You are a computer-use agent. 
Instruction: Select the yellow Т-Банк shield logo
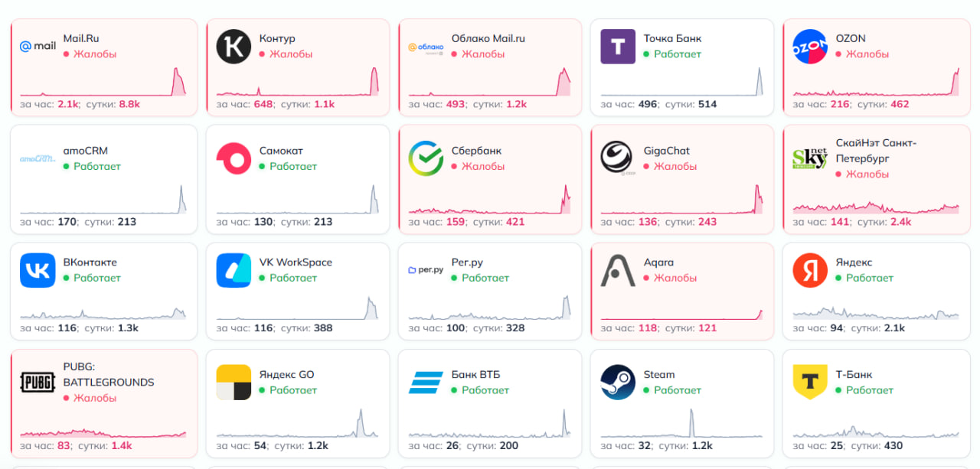[x=810, y=383]
